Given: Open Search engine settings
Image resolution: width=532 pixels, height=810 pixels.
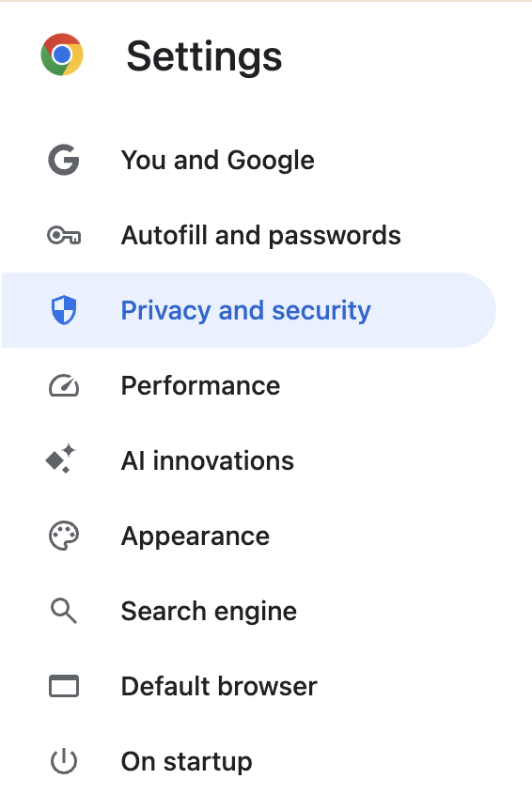Looking at the screenshot, I should (x=249, y=611).
